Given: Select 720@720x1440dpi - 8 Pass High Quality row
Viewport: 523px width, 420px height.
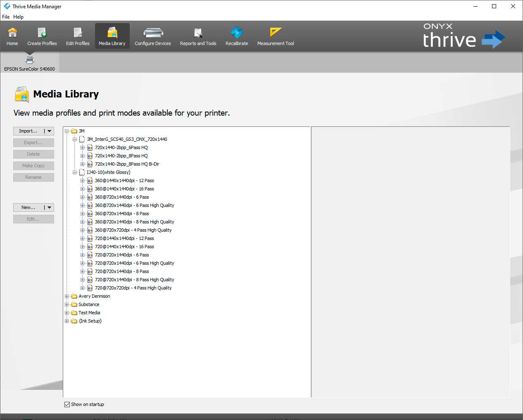Looking at the screenshot, I should click(134, 280).
